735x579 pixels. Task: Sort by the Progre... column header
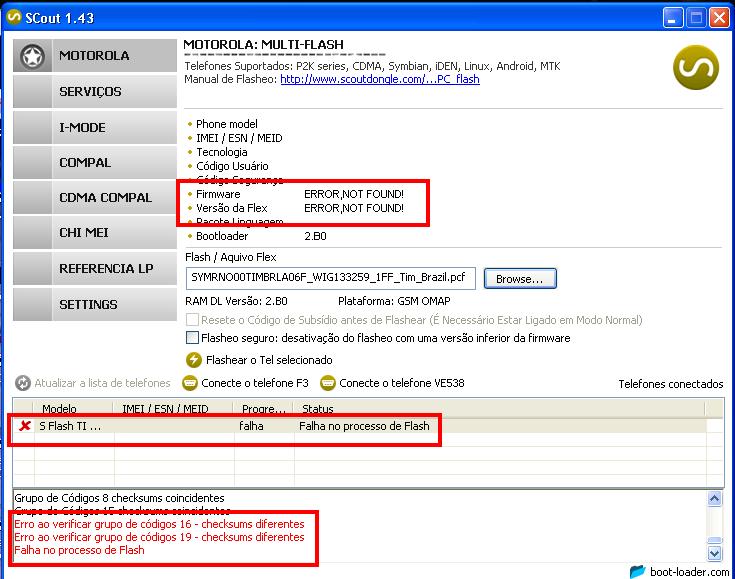[263, 409]
